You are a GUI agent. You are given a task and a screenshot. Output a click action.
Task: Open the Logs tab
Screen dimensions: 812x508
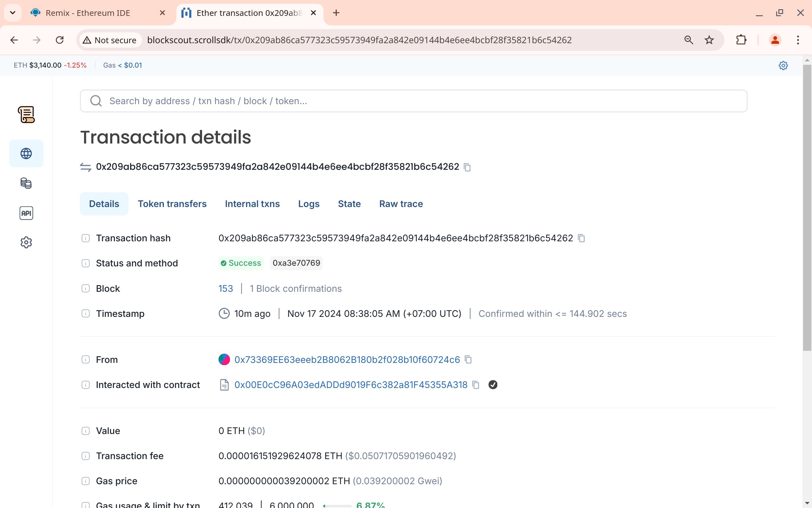(x=309, y=204)
